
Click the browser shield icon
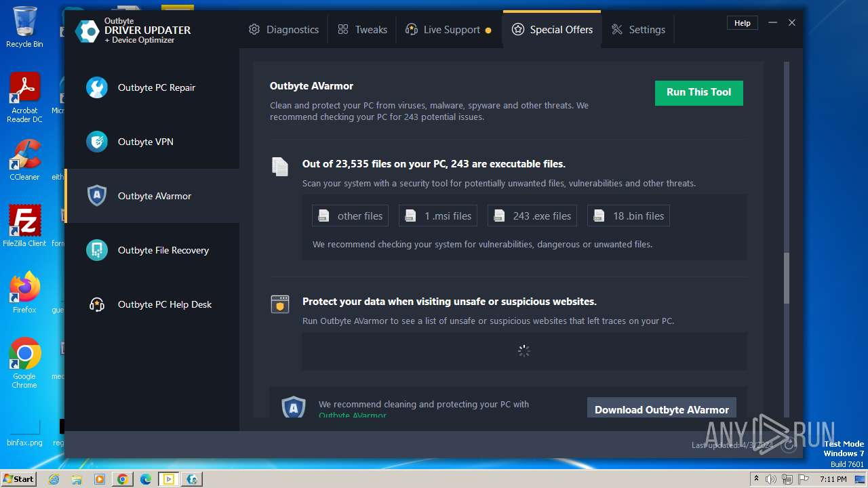(x=280, y=304)
